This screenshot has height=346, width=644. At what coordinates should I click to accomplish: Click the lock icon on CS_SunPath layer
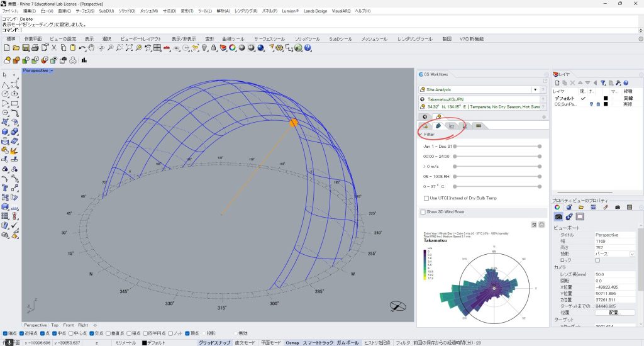[598, 104]
